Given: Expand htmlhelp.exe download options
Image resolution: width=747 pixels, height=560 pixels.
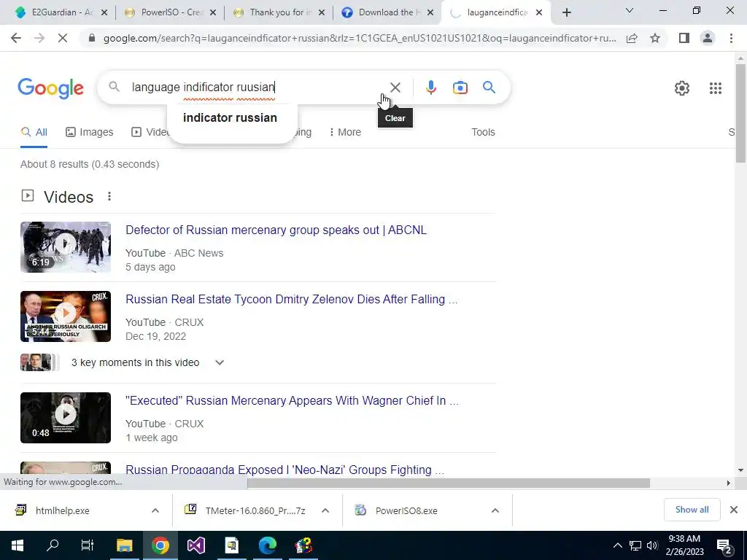Looking at the screenshot, I should [155, 510].
